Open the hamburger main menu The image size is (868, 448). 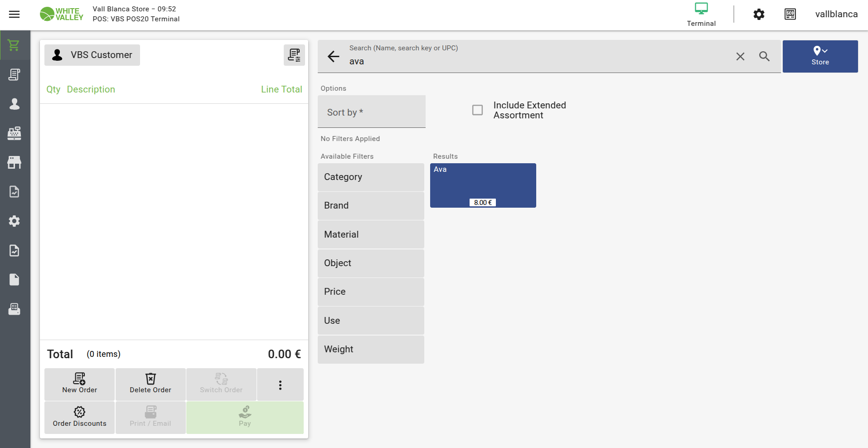pyautogui.click(x=15, y=15)
